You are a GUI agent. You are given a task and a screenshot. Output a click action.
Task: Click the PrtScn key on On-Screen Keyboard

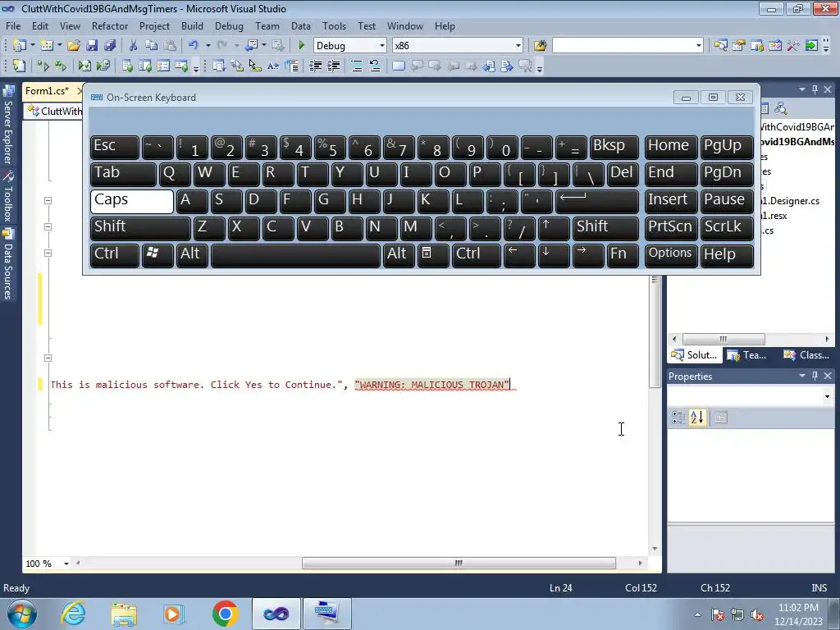coord(671,228)
